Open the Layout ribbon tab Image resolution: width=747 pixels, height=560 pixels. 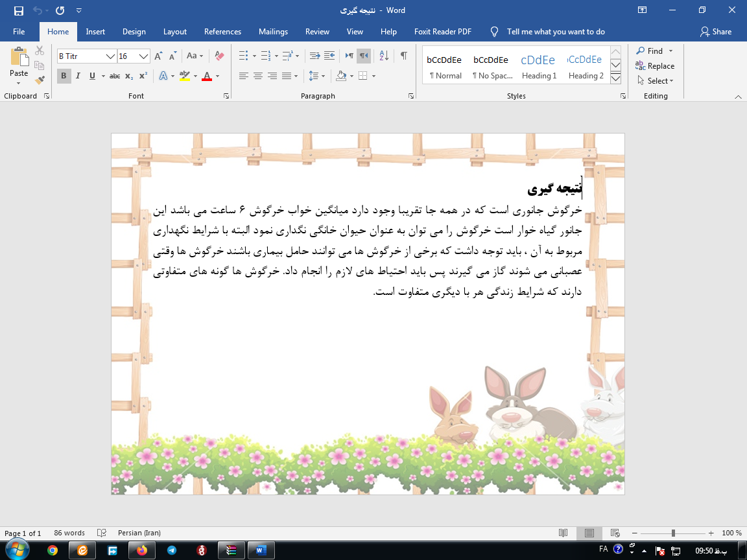[174, 32]
